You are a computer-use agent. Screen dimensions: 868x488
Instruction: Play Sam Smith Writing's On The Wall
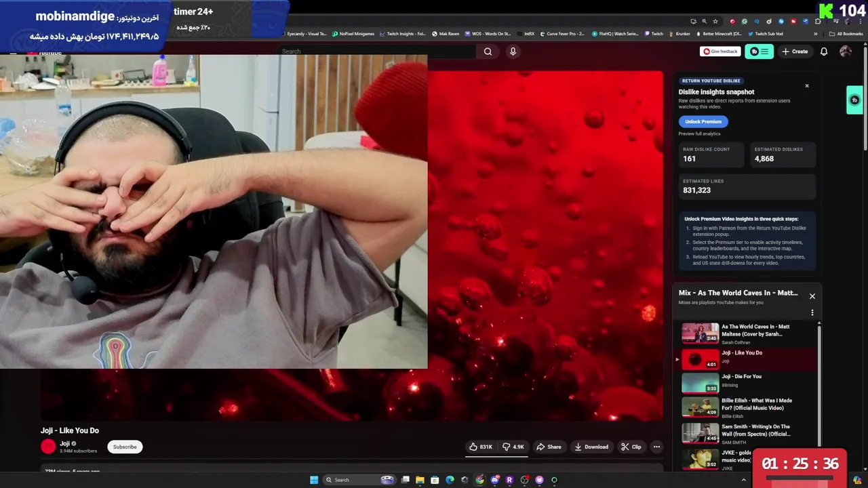pyautogui.click(x=700, y=433)
